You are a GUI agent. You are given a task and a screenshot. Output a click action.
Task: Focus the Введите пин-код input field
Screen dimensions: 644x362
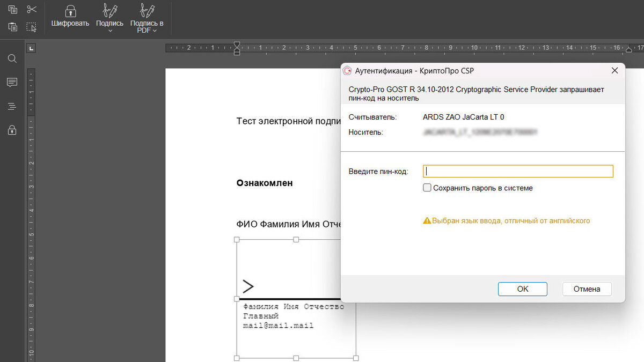[518, 171]
